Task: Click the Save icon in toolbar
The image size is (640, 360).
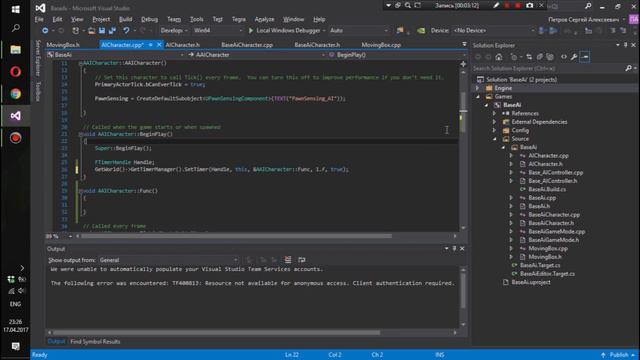Action: [102, 31]
